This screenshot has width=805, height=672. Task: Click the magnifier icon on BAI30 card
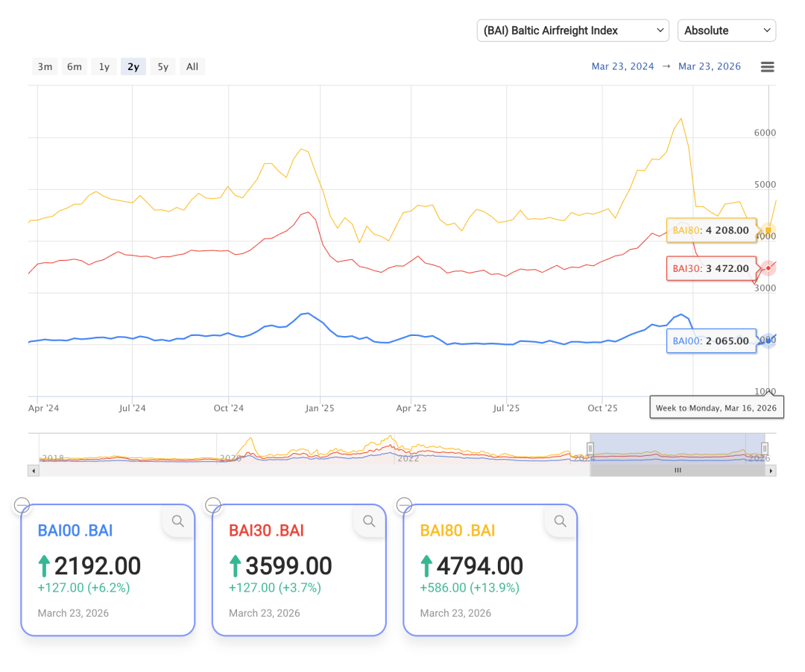click(x=369, y=522)
